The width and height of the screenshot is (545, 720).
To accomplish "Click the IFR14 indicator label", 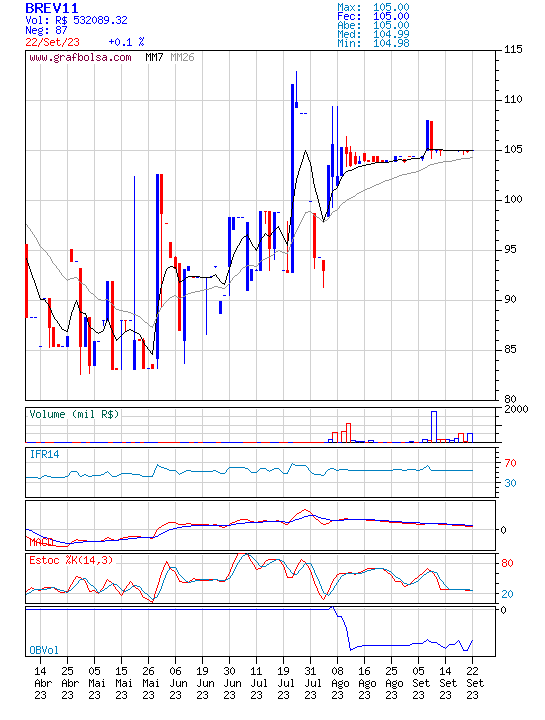I will tap(45, 455).
